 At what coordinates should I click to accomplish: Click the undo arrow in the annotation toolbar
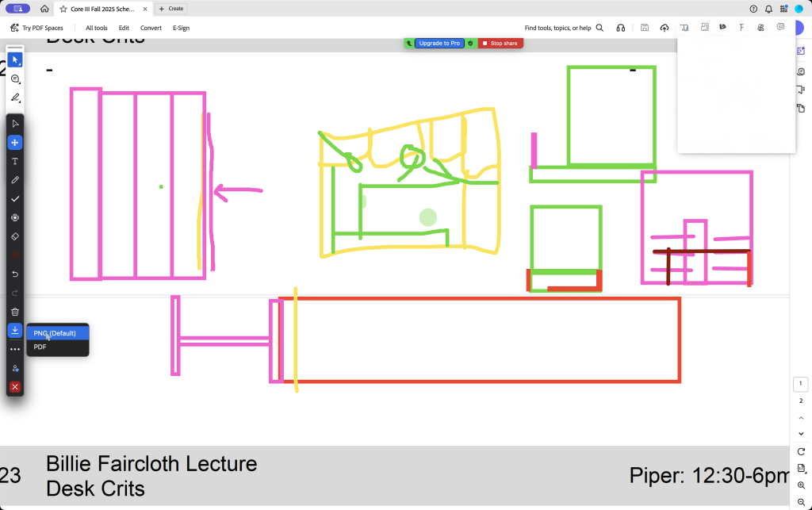(x=15, y=274)
